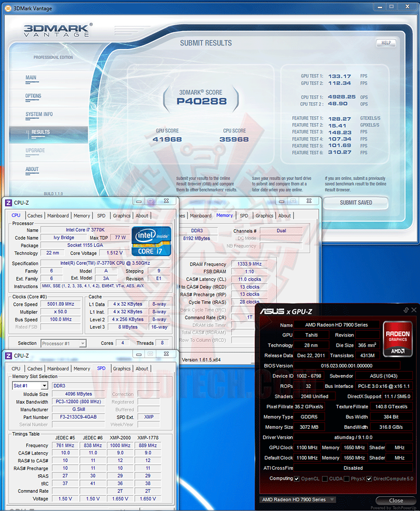This screenshot has height=511, width=420.
Task: Switch to Memory tab in top CPU-Z window
Action: [82, 216]
